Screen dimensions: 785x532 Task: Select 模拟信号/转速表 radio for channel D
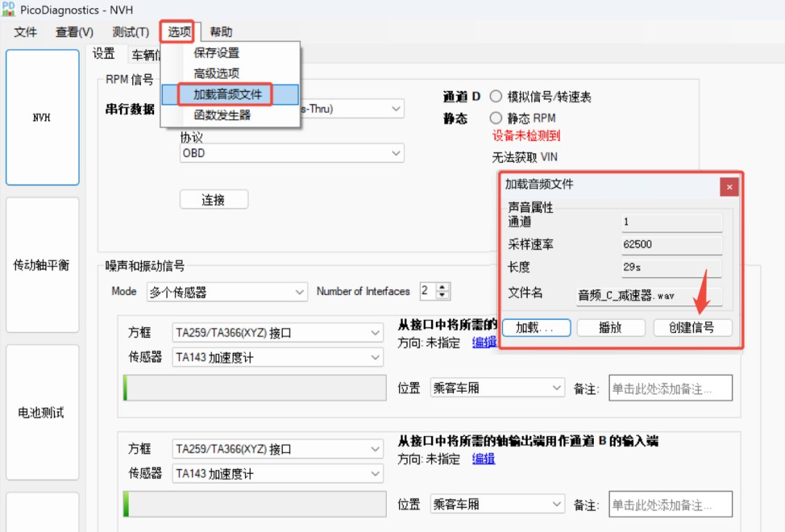[496, 96]
